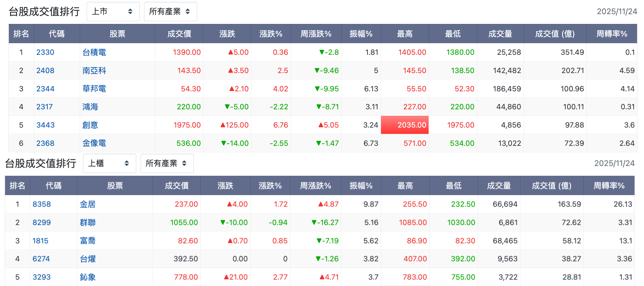Open the 金像電 stock link
Screen dimensions: 644x286
(x=94, y=143)
